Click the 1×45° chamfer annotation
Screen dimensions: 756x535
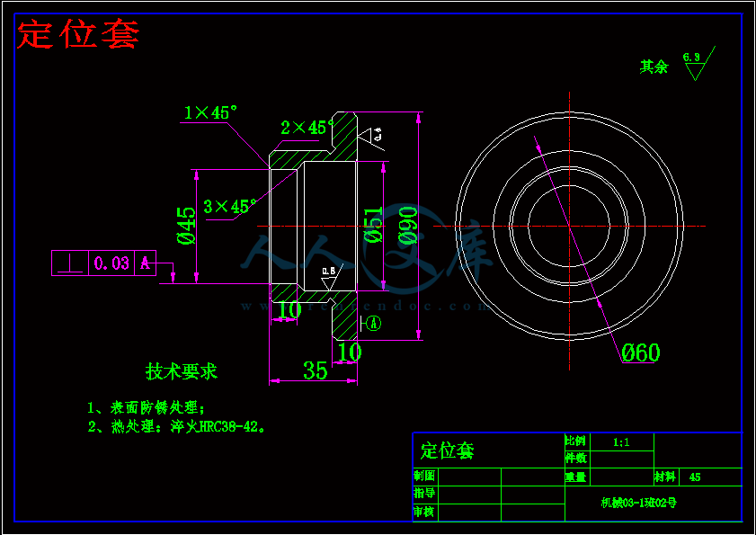click(210, 112)
